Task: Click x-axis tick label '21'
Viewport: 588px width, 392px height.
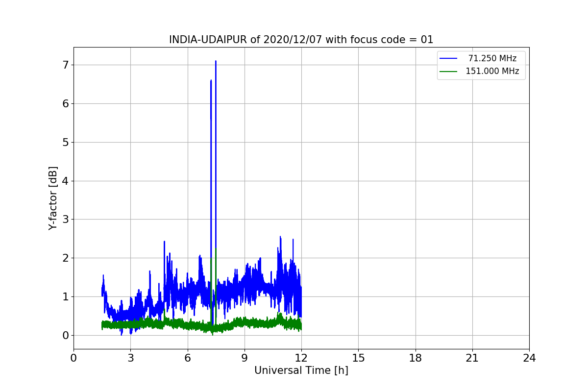Action: [x=472, y=358]
